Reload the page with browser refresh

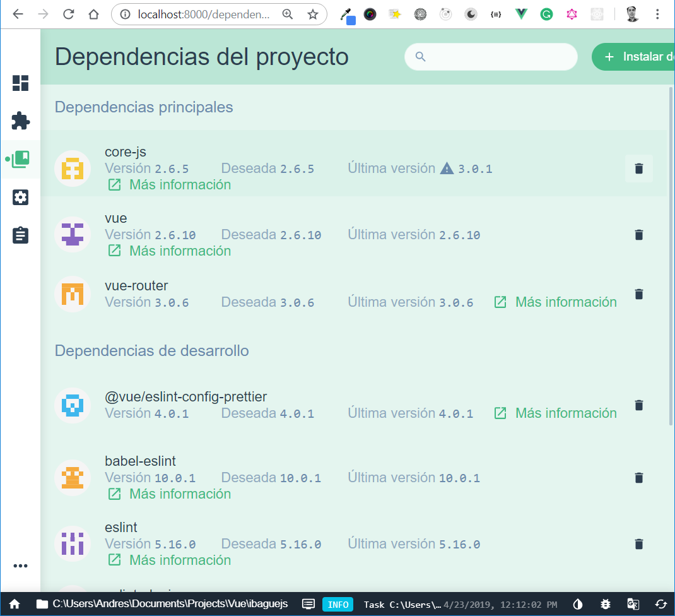pyautogui.click(x=69, y=15)
